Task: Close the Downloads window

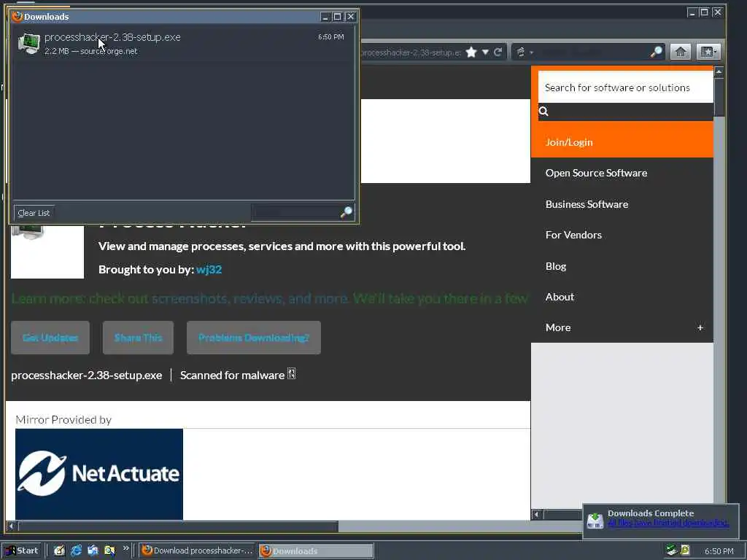Action: click(351, 17)
